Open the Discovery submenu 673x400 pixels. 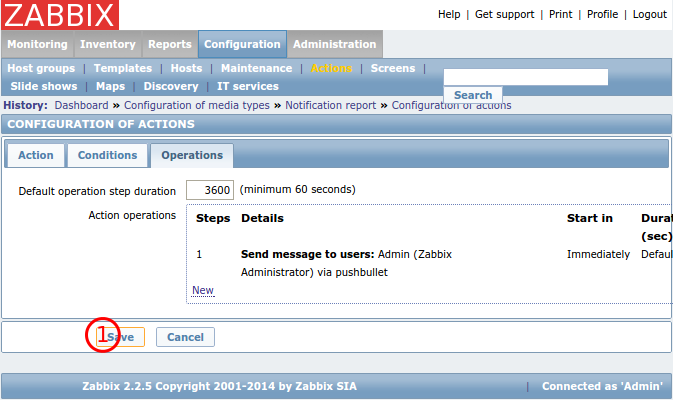click(171, 86)
